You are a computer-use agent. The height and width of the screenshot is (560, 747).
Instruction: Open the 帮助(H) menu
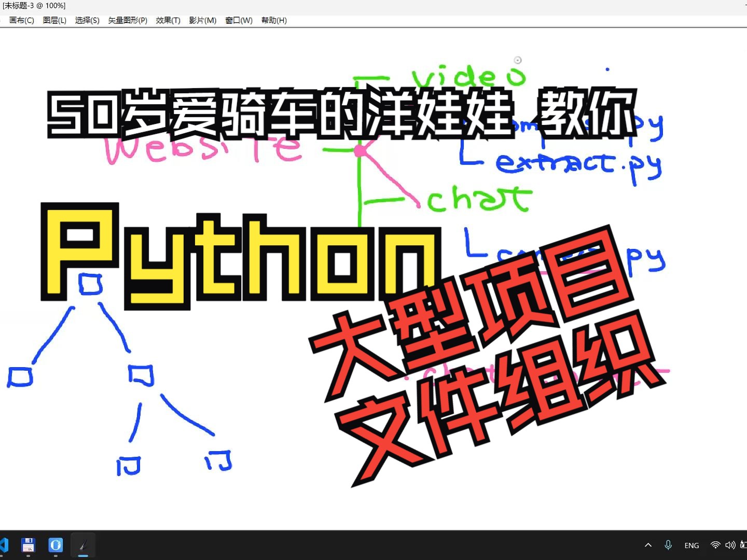coord(274,20)
